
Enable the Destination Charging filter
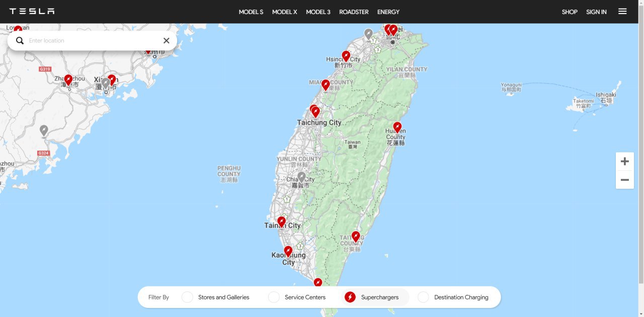423,297
